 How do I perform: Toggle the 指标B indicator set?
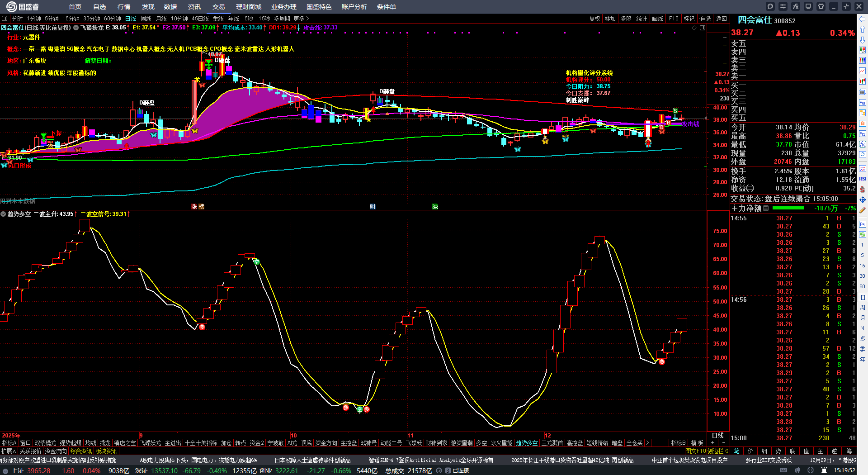click(x=678, y=443)
